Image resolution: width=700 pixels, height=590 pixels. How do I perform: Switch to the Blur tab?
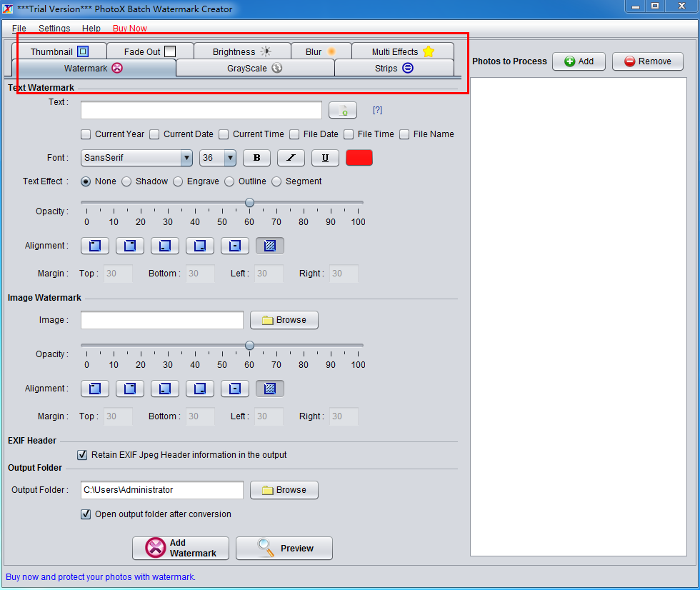pos(321,51)
